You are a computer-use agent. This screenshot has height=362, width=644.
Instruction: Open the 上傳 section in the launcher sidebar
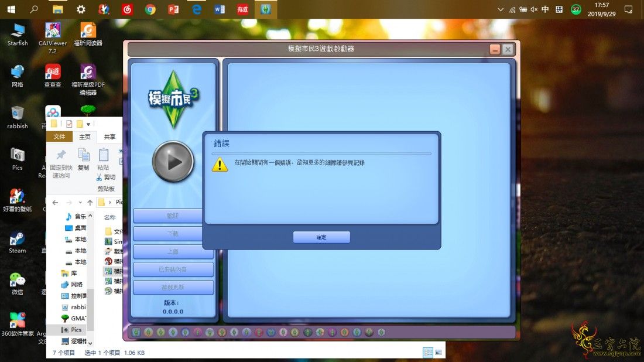tap(173, 251)
